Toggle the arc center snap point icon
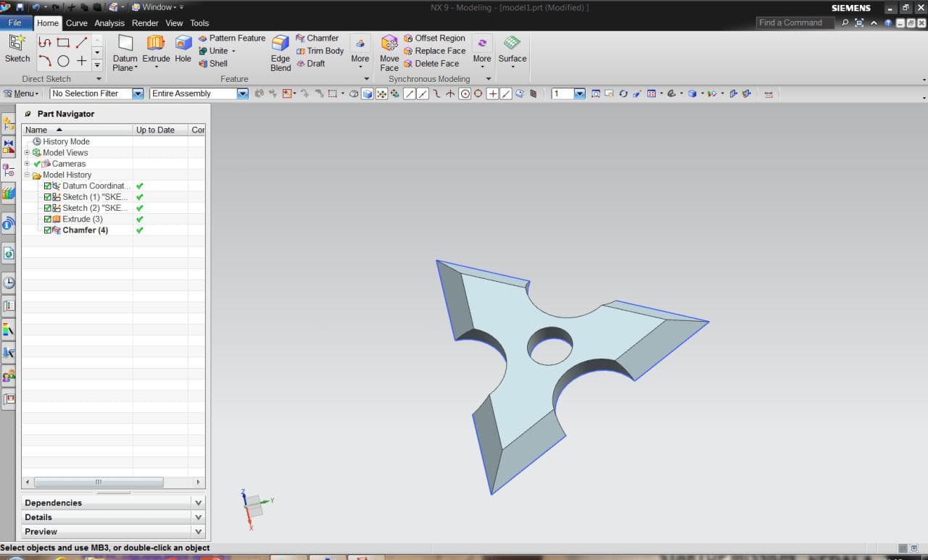The image size is (928, 560). [x=465, y=93]
